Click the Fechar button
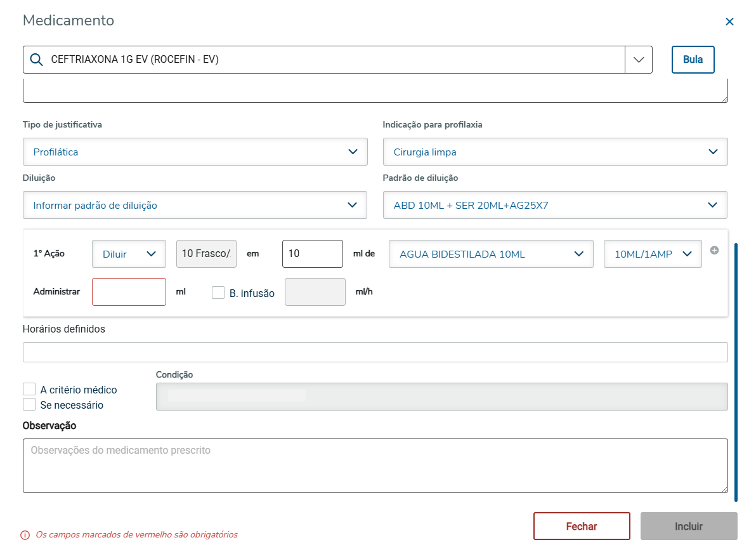Screen dimensions: 756x547 point(582,526)
